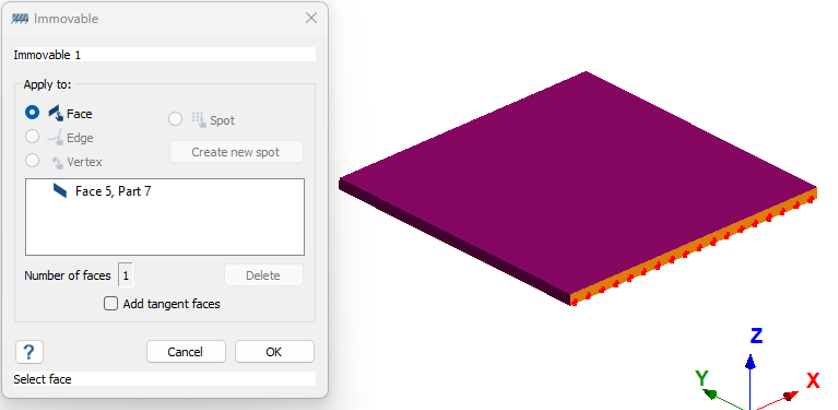Image resolution: width=838 pixels, height=410 pixels.
Task: Click the Apply to group label
Action: (47, 84)
